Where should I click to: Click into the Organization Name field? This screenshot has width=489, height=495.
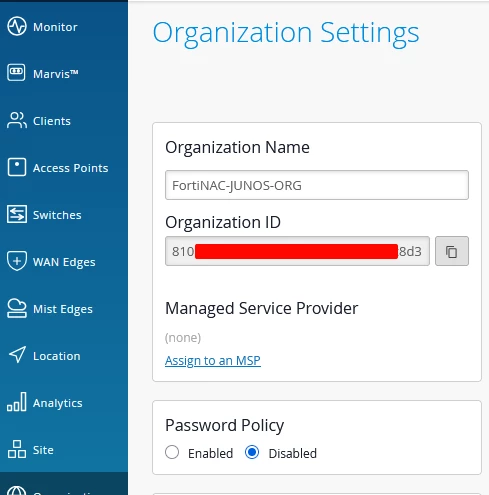pos(317,185)
